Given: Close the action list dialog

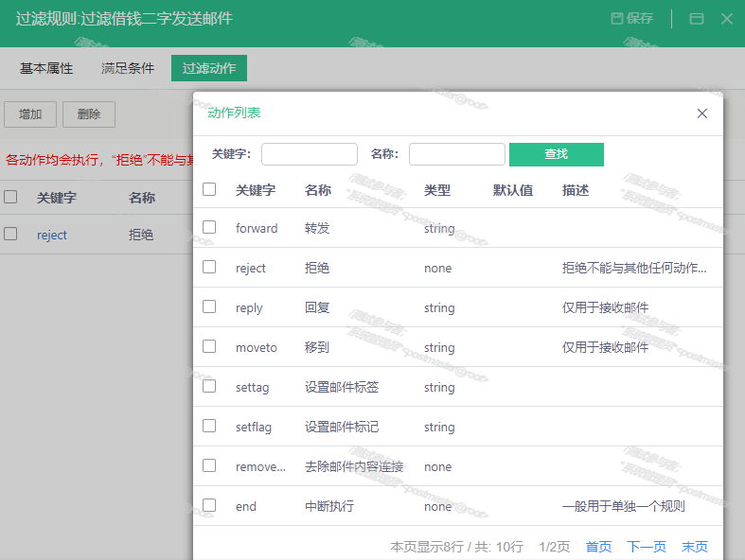Looking at the screenshot, I should click(x=701, y=114).
